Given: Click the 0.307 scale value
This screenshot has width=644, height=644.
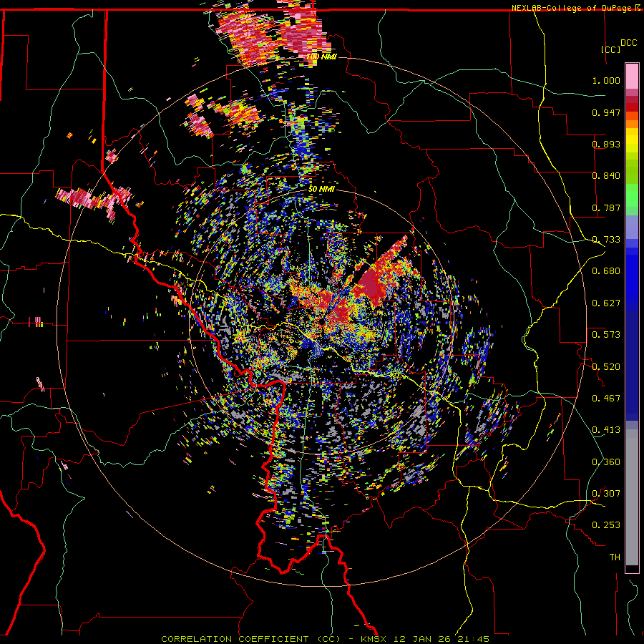Looking at the screenshot, I should (x=606, y=494).
